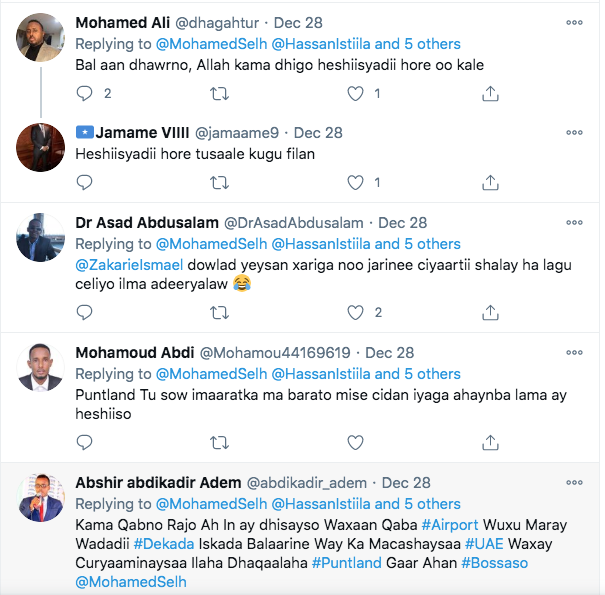Open Mohamoud Abdi's profile picture
Image resolution: width=605 pixels, height=595 pixels.
41,370
